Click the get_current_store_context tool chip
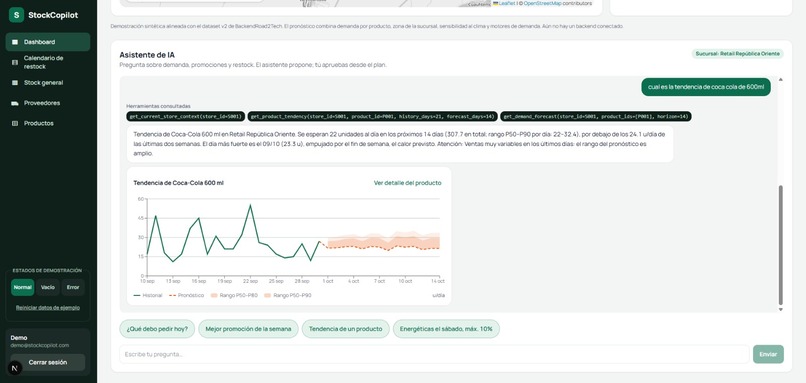 click(186, 117)
